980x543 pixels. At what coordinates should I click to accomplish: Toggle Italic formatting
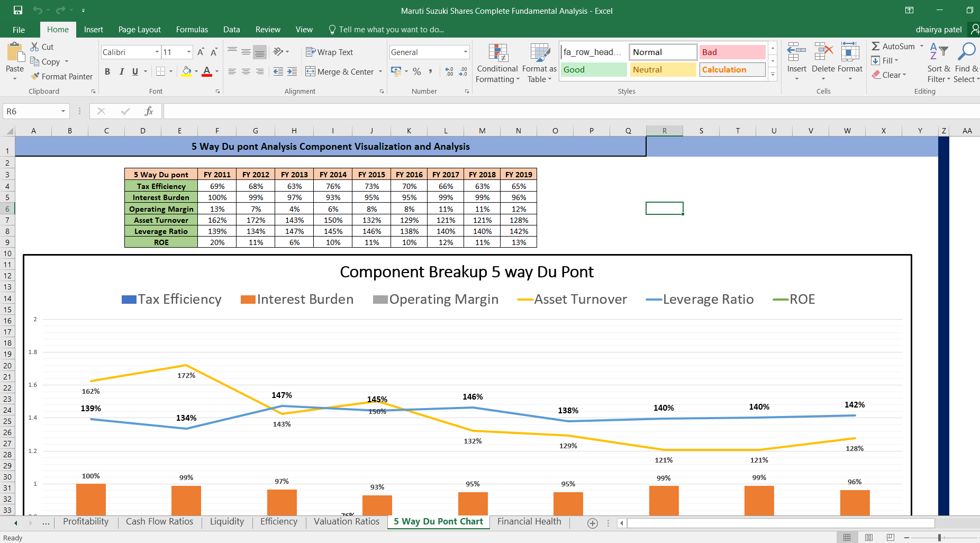pyautogui.click(x=121, y=71)
